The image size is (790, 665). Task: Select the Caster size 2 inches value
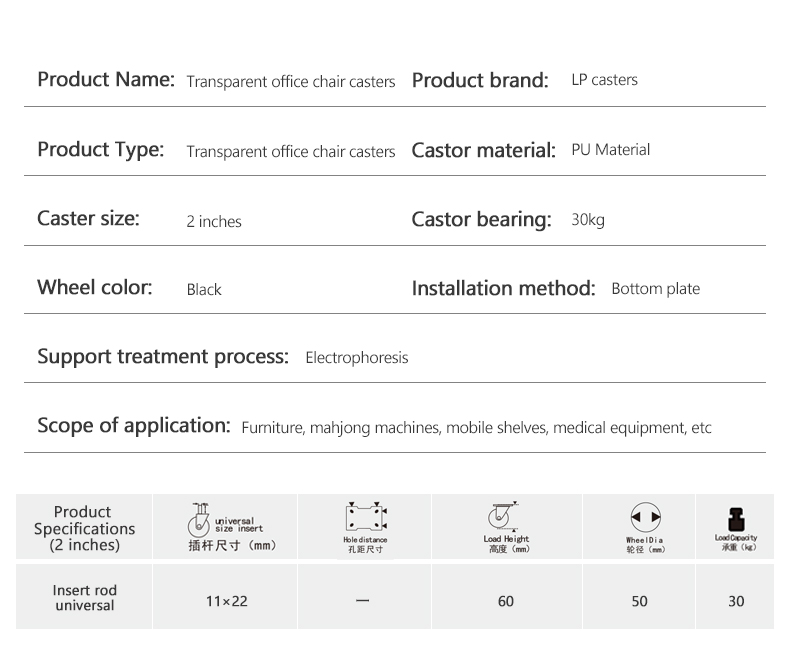pyautogui.click(x=214, y=221)
